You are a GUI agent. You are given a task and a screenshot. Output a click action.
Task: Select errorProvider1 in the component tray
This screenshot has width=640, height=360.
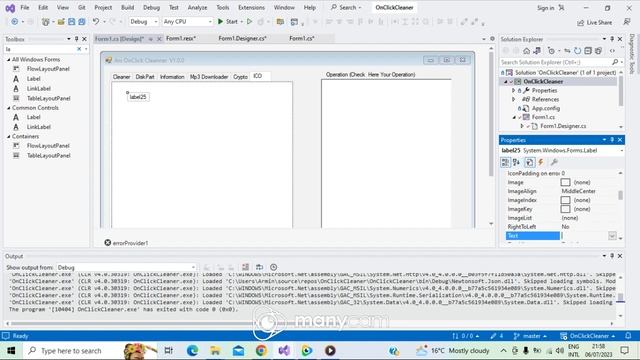[x=126, y=243]
